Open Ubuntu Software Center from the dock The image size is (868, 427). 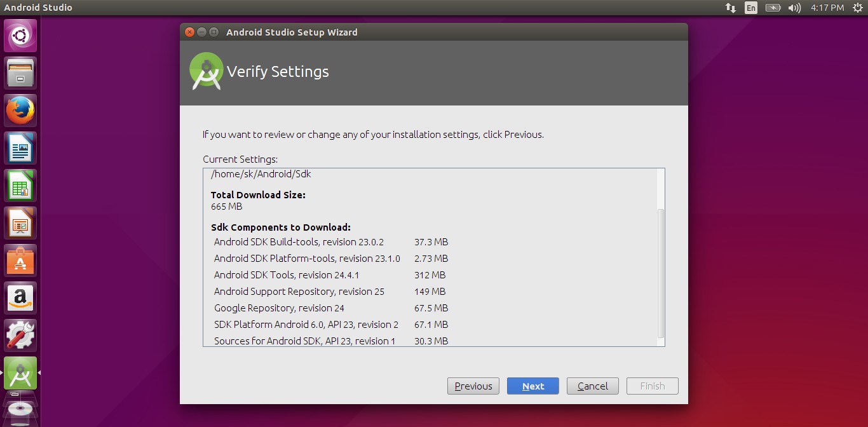click(21, 261)
